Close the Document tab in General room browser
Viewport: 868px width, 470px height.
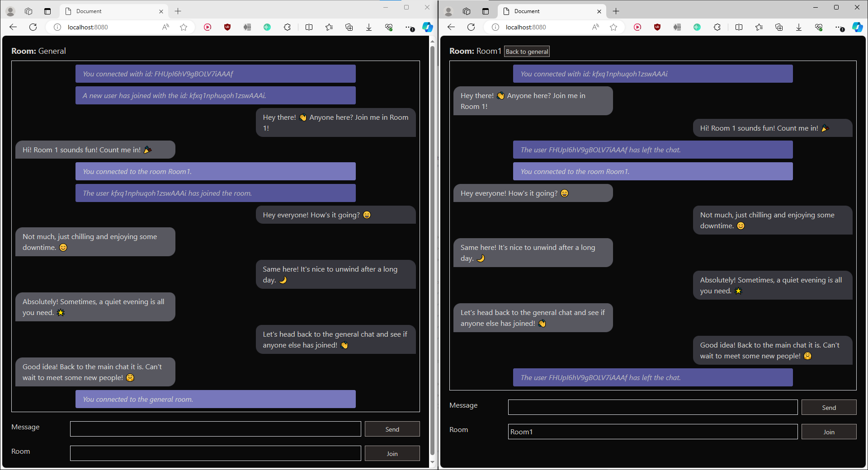coord(161,11)
